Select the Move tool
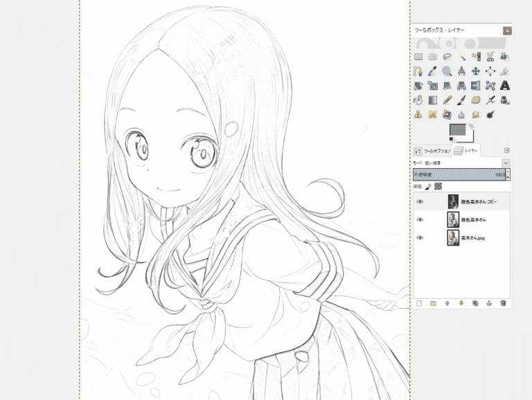 coord(476,71)
